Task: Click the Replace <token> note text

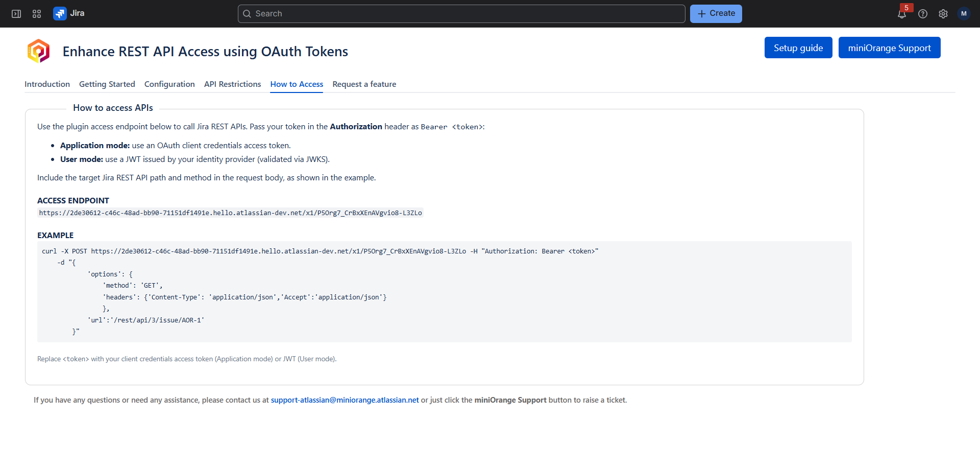Action: tap(187, 359)
